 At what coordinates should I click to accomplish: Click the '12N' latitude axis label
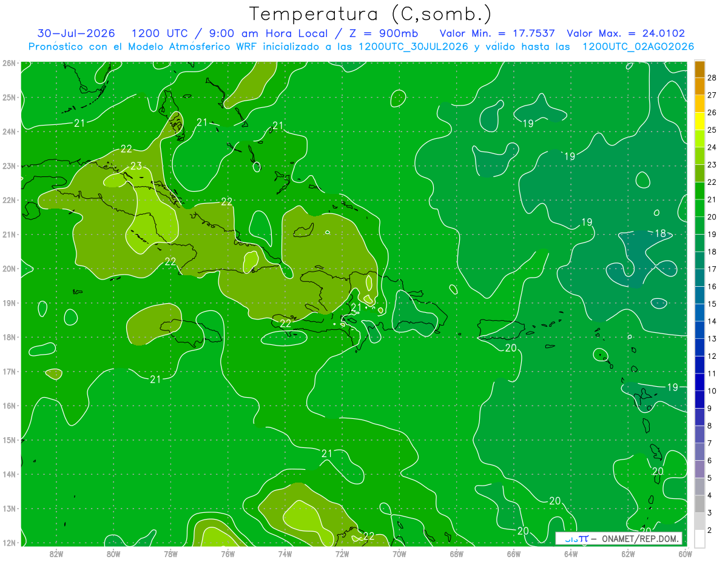(8, 543)
